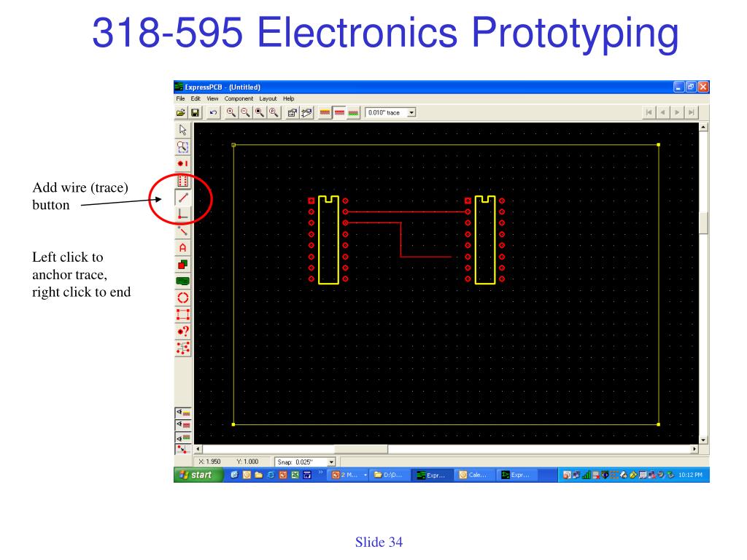Toggle snap to top copper layer button at bottom left

183,425
